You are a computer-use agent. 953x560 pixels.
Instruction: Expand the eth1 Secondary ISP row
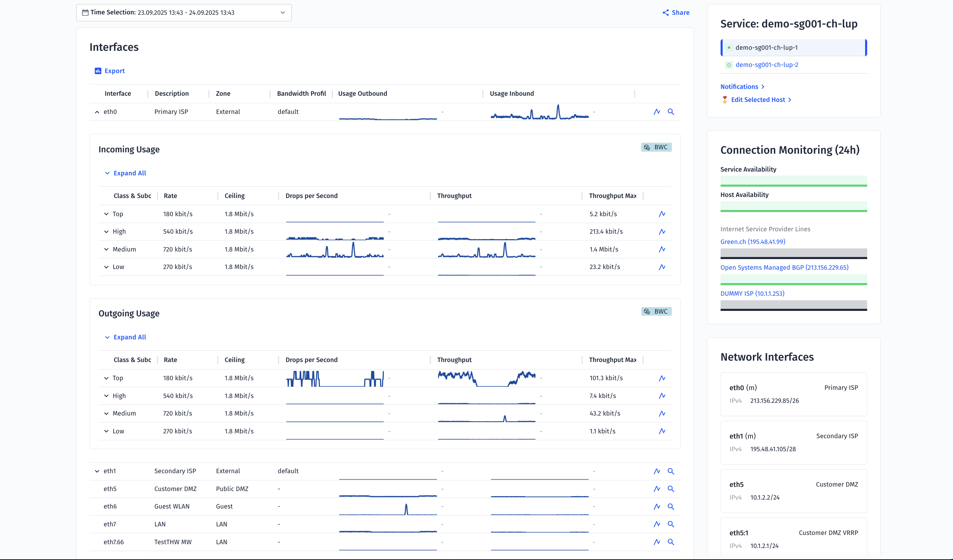(x=97, y=471)
